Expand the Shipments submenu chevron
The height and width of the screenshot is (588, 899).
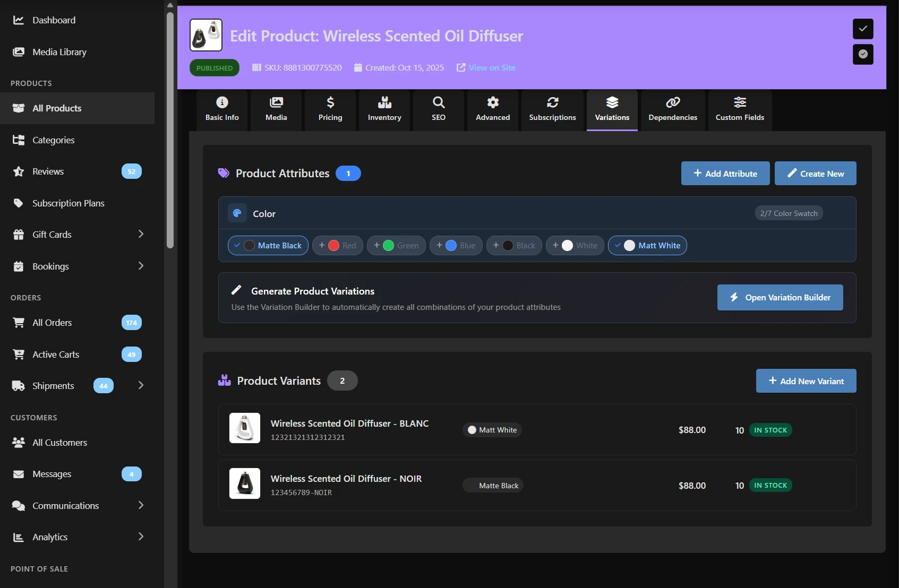point(141,385)
